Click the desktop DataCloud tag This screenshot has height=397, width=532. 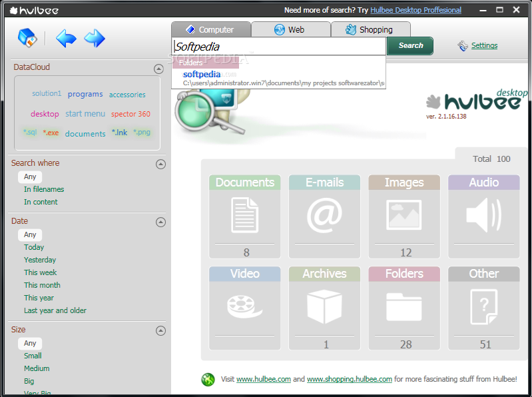pyautogui.click(x=45, y=114)
